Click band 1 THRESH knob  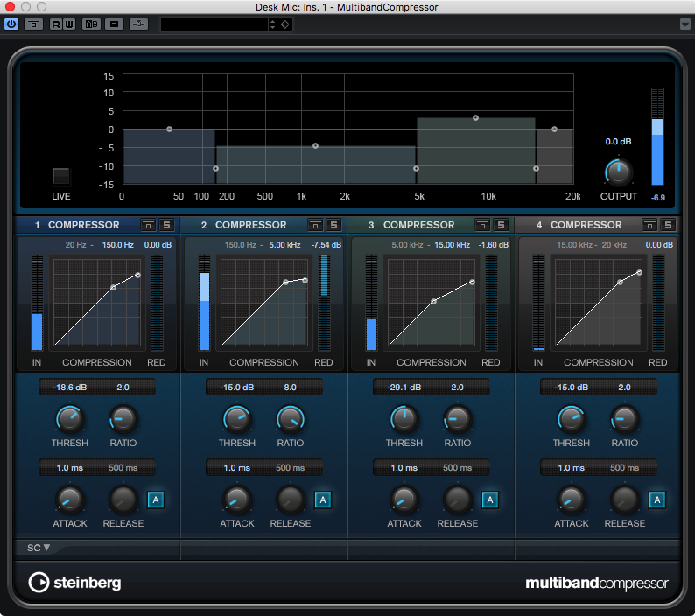(x=70, y=419)
